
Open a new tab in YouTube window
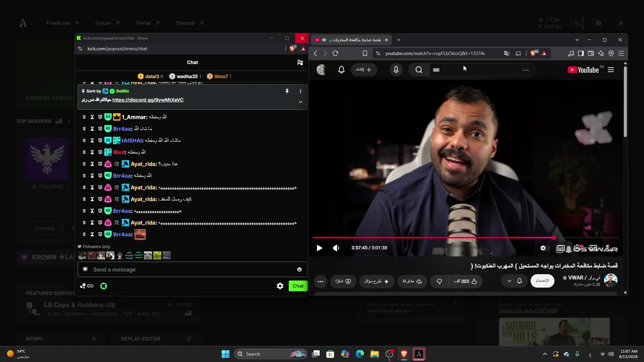[398, 40]
